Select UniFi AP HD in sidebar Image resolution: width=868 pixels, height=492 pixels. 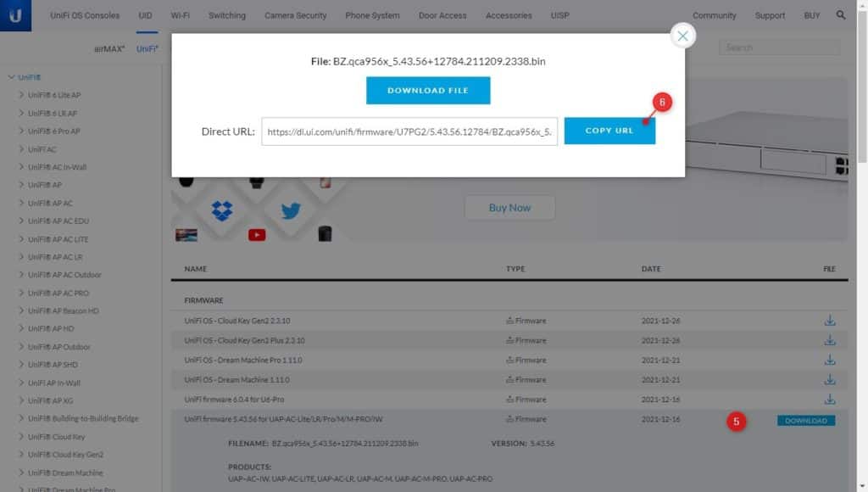point(51,328)
